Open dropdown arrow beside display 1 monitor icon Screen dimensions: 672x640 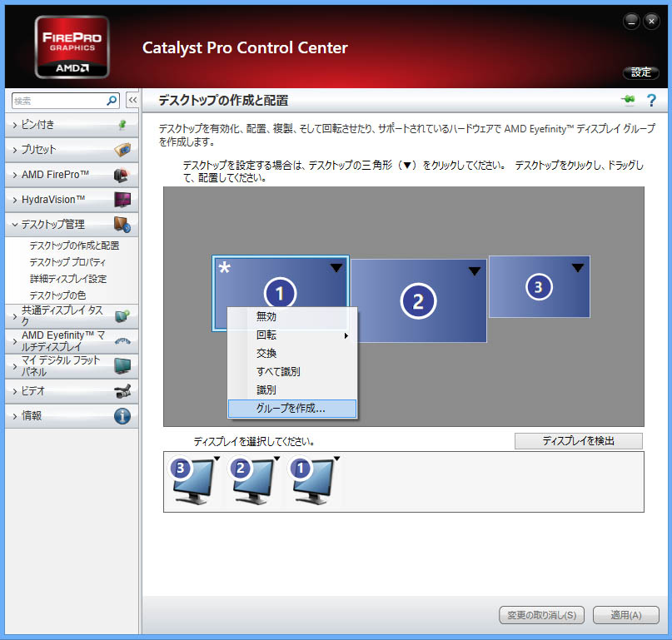(337, 459)
